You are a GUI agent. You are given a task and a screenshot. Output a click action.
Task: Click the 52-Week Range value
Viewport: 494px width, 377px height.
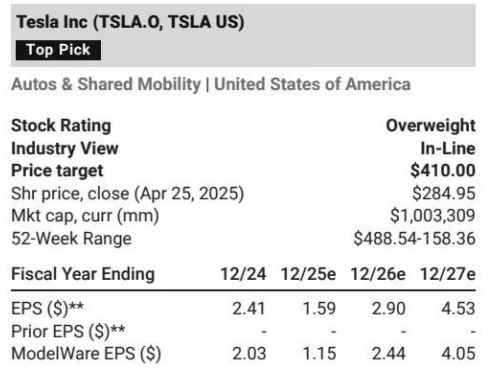click(415, 239)
